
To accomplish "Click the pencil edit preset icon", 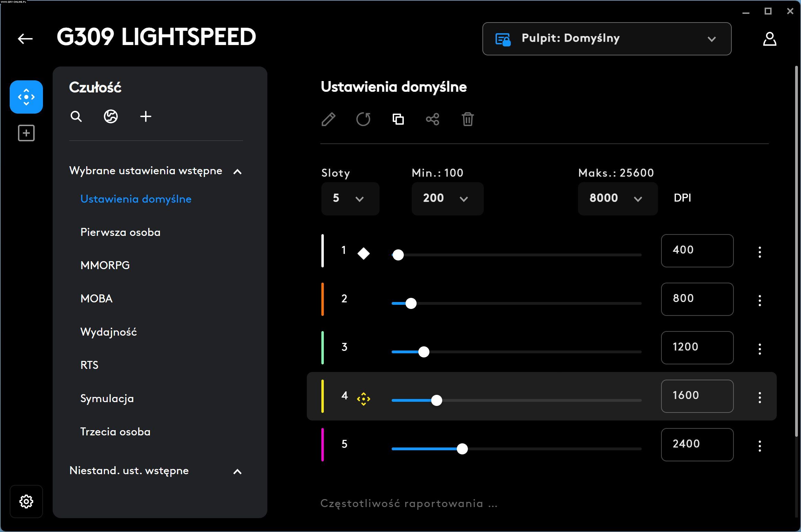I will tap(328, 119).
